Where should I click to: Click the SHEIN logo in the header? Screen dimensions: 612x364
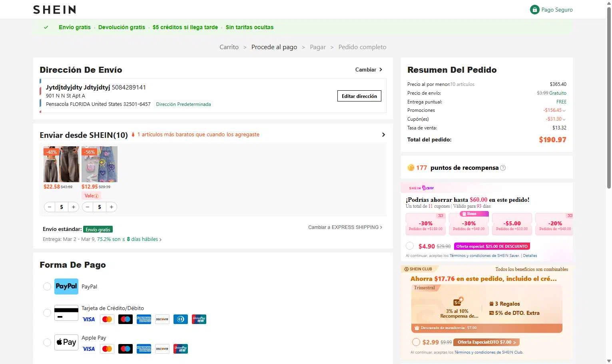click(x=54, y=10)
